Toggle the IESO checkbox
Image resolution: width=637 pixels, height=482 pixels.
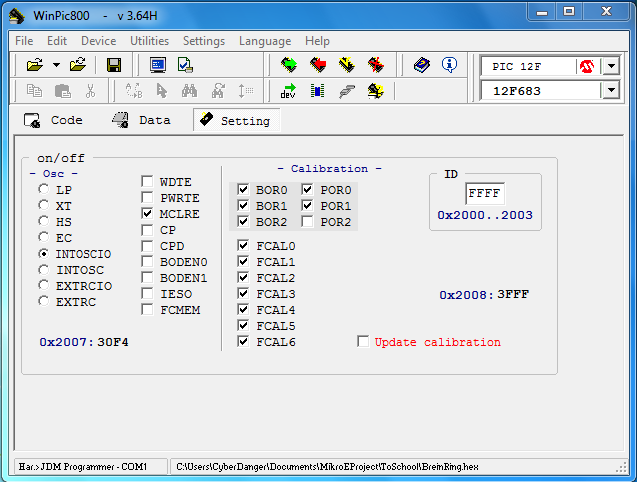pyautogui.click(x=147, y=293)
